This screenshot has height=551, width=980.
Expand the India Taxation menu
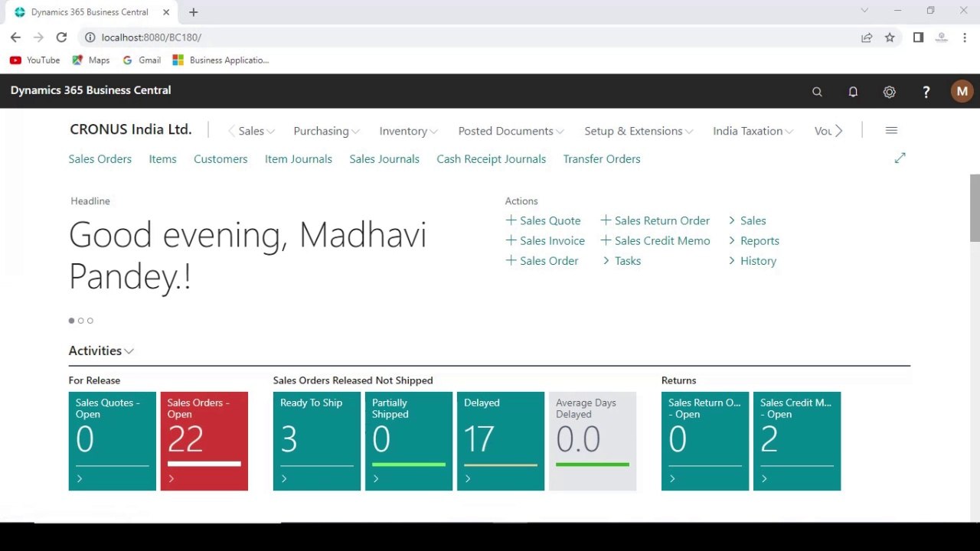coord(753,131)
